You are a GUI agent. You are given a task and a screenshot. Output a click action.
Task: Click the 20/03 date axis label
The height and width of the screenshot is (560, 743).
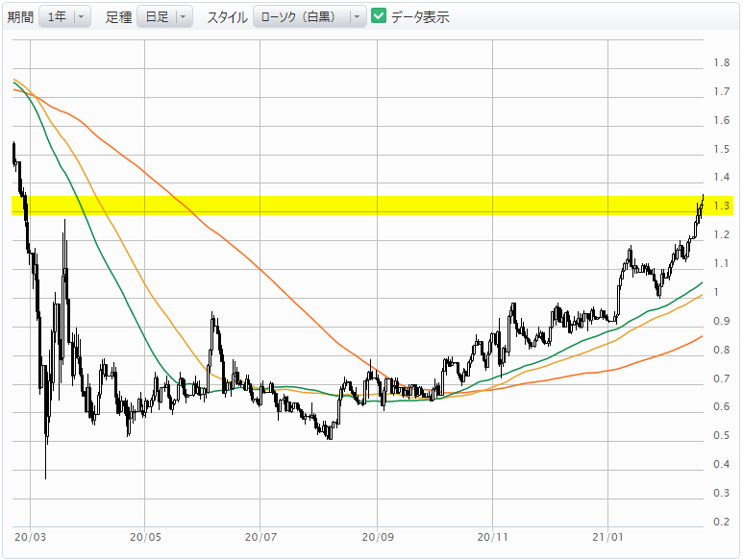coord(31,537)
